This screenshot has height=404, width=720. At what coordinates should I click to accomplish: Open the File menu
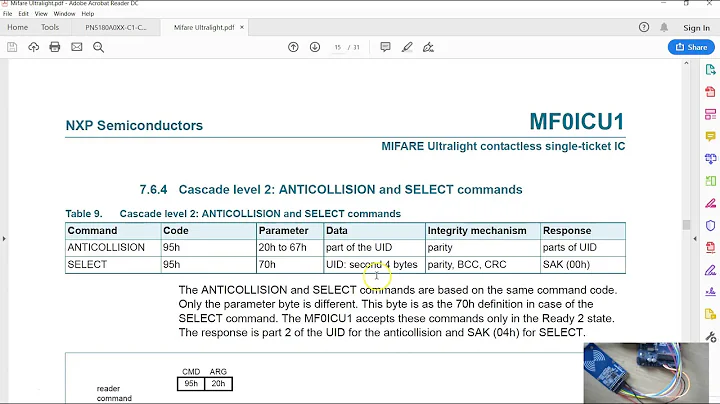tap(7, 14)
